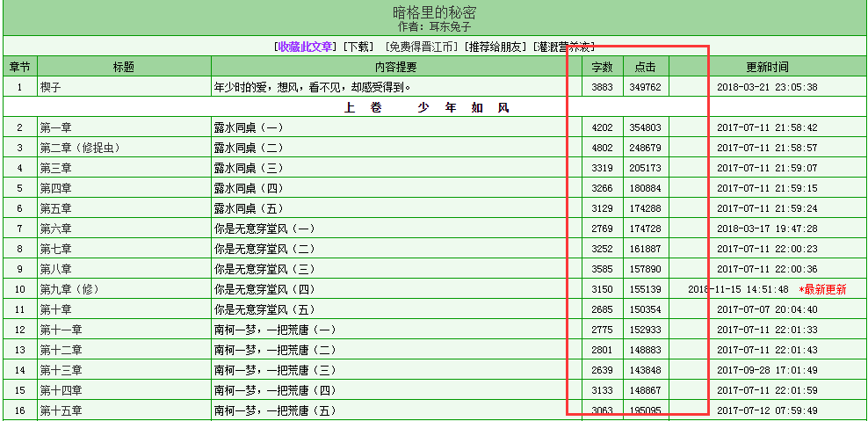The image size is (868, 421).
Task: Click update time 2017-07-12 07:59:49
Action: pyautogui.click(x=767, y=411)
